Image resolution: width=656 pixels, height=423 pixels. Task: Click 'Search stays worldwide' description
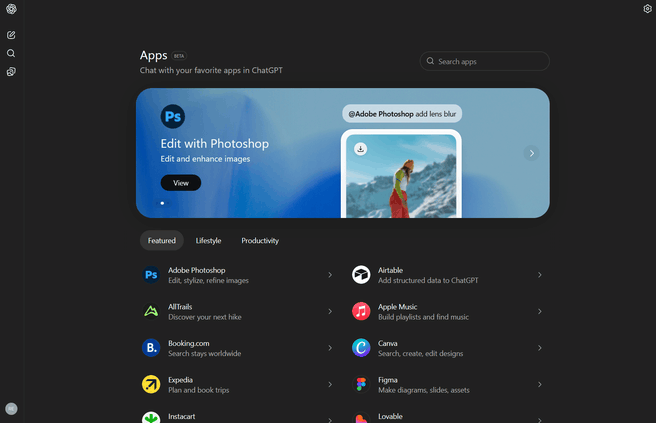click(205, 354)
